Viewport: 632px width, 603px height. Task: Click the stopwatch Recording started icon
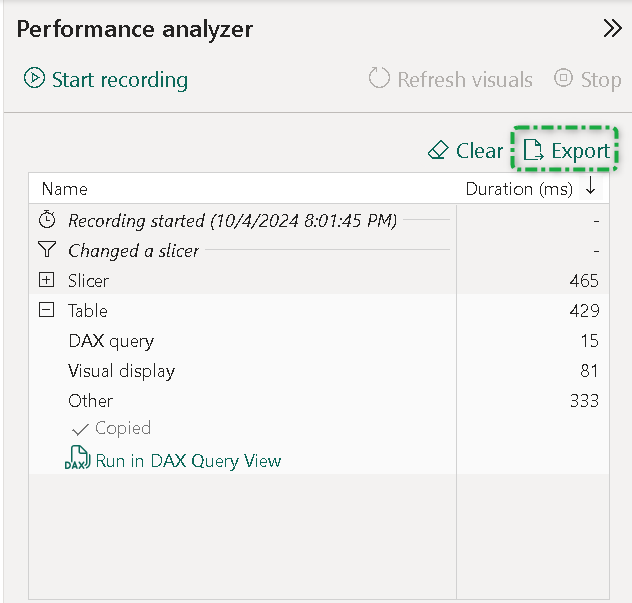click(47, 220)
